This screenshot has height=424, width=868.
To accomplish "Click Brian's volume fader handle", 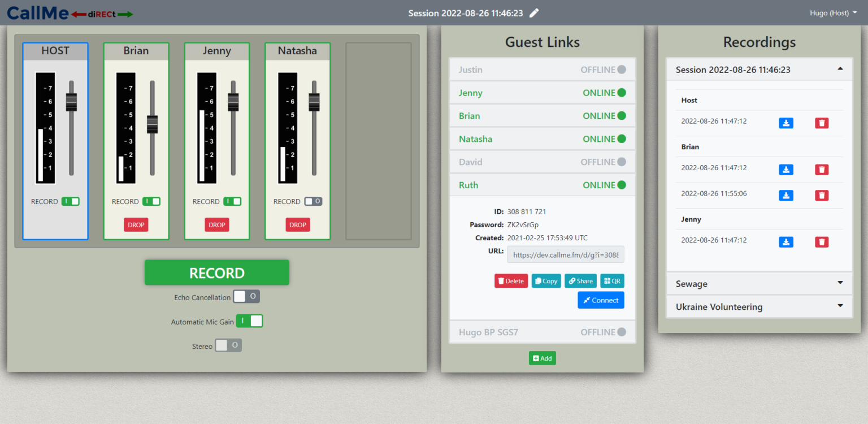I will tap(152, 124).
